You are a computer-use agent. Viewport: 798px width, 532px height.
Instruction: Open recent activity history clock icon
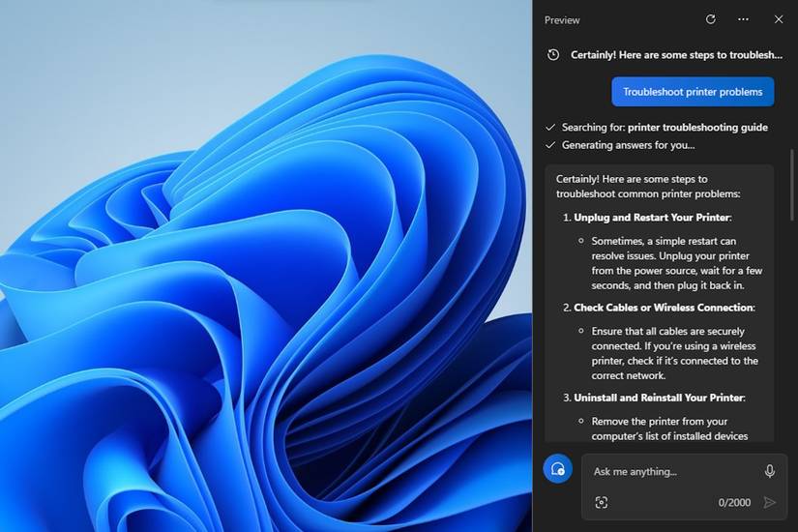pyautogui.click(x=553, y=55)
